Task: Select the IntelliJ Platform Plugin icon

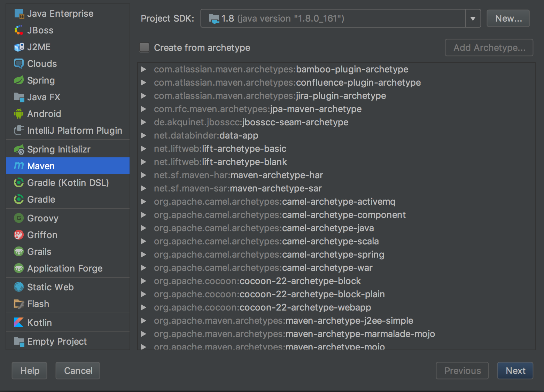Action: 19,131
